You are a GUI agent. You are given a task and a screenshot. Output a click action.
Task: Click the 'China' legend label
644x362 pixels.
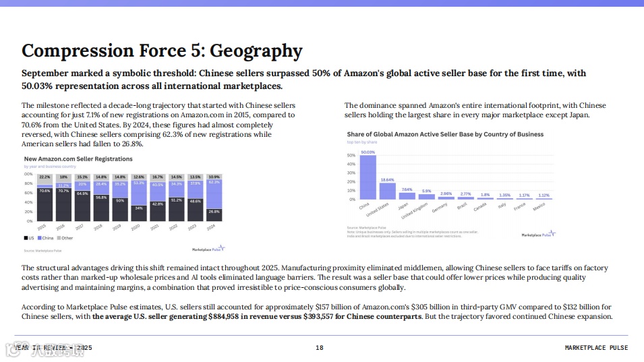tap(48, 238)
